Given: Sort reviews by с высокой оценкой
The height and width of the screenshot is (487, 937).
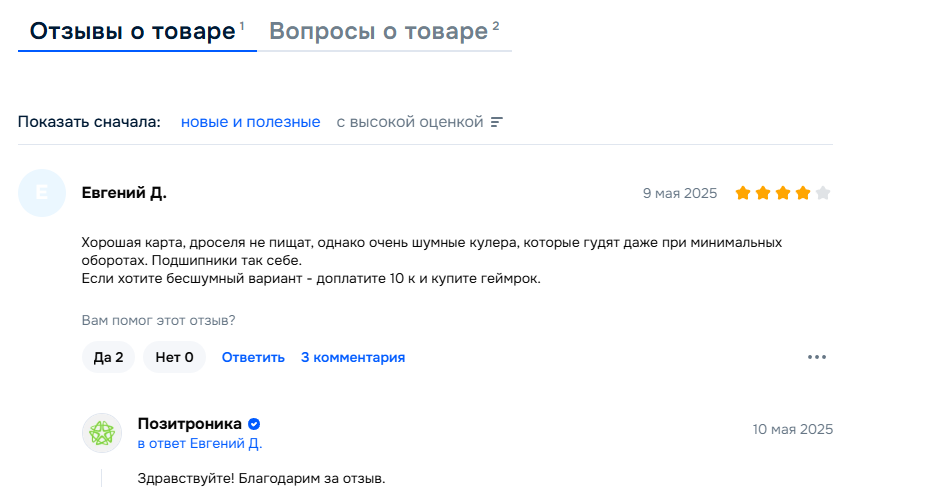Looking at the screenshot, I should coord(409,122).
